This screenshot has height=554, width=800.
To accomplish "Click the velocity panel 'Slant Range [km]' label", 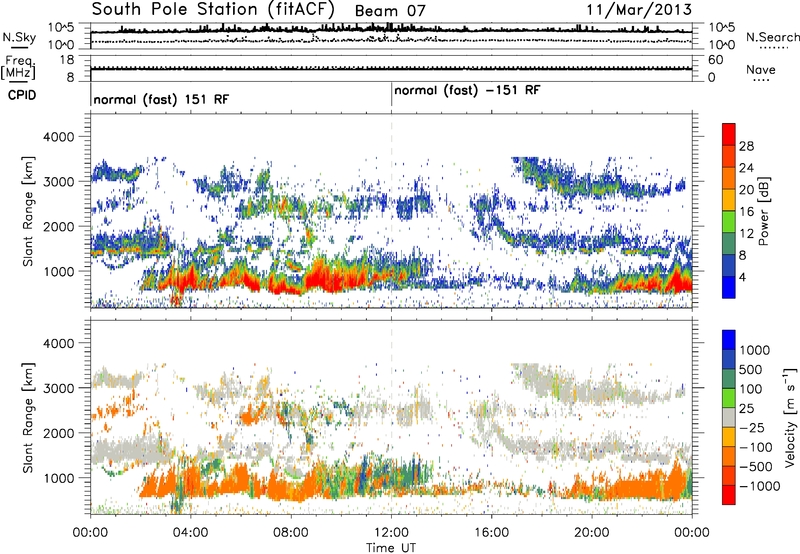I will click(x=28, y=418).
